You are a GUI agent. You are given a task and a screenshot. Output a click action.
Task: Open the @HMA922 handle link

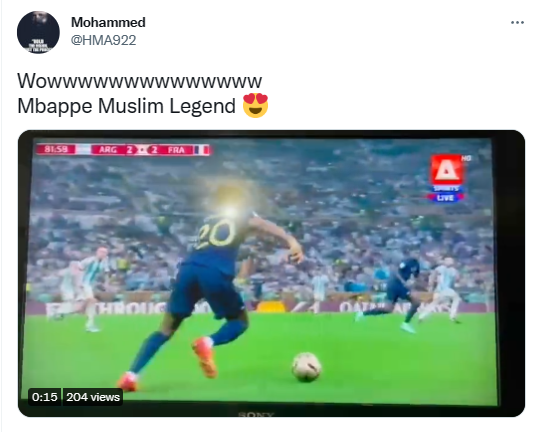(103, 40)
